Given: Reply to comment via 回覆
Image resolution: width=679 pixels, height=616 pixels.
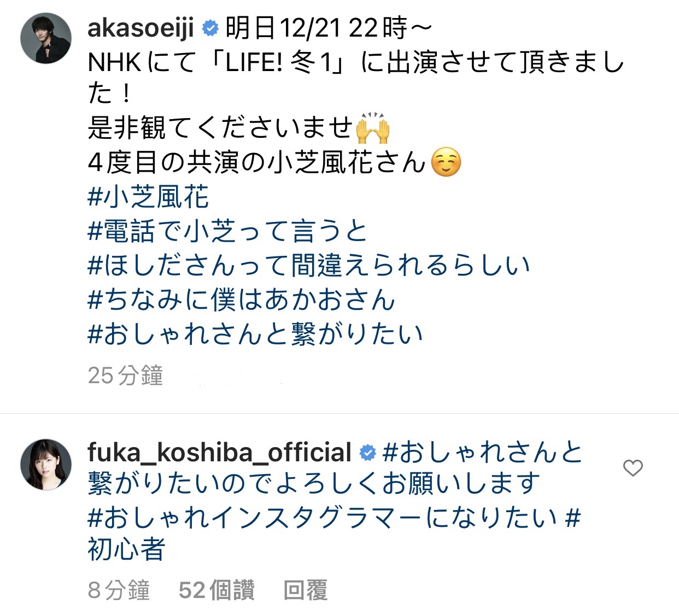Looking at the screenshot, I should pos(305,590).
